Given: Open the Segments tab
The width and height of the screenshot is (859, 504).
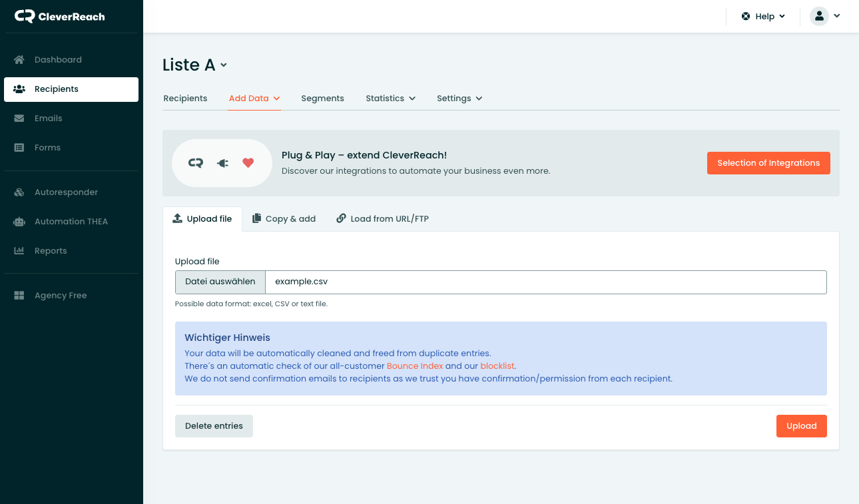Looking at the screenshot, I should coord(322,98).
